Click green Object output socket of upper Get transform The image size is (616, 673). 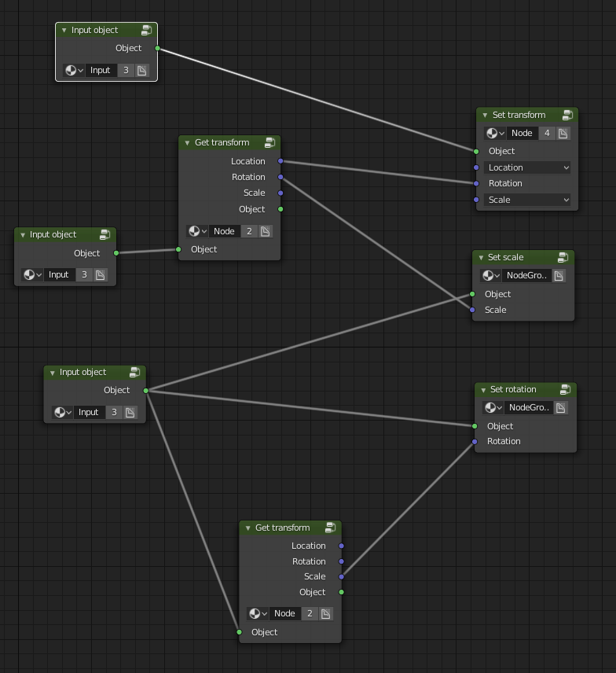click(x=280, y=209)
